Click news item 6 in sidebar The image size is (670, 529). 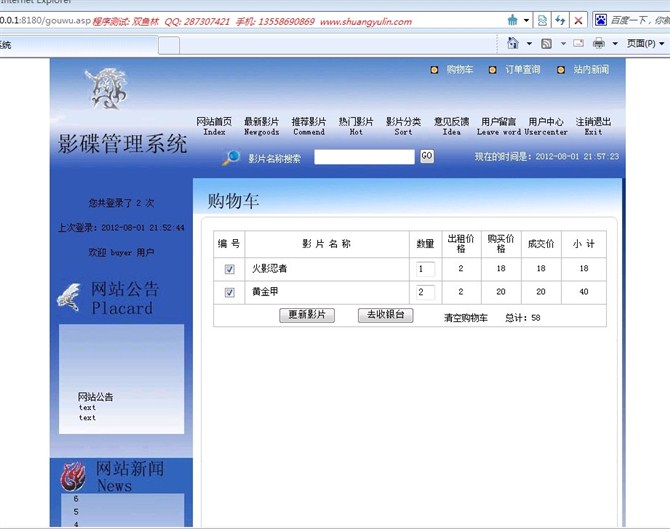[76, 499]
